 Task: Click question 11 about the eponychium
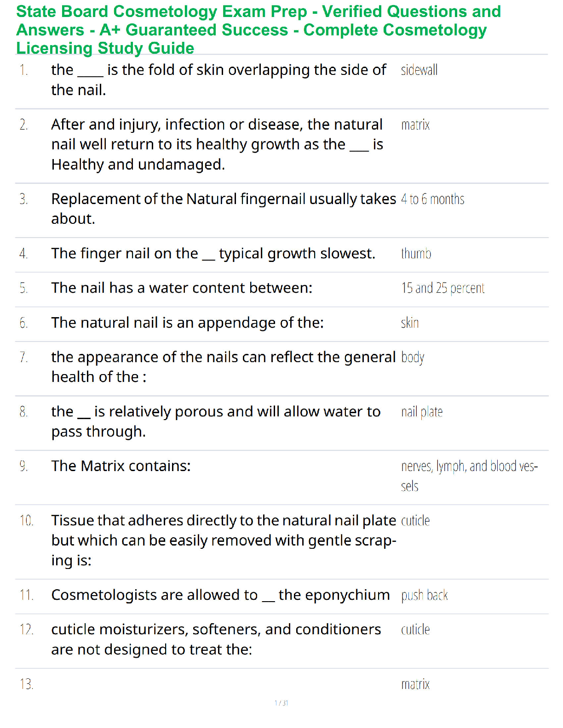(x=220, y=595)
